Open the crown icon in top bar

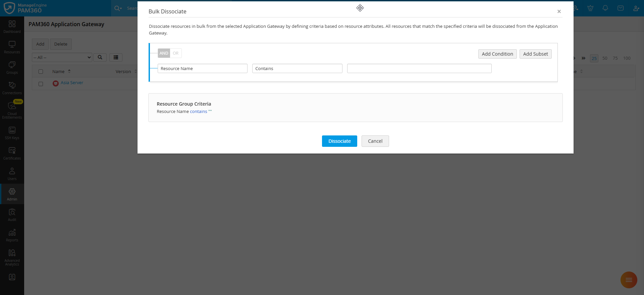coord(590,8)
